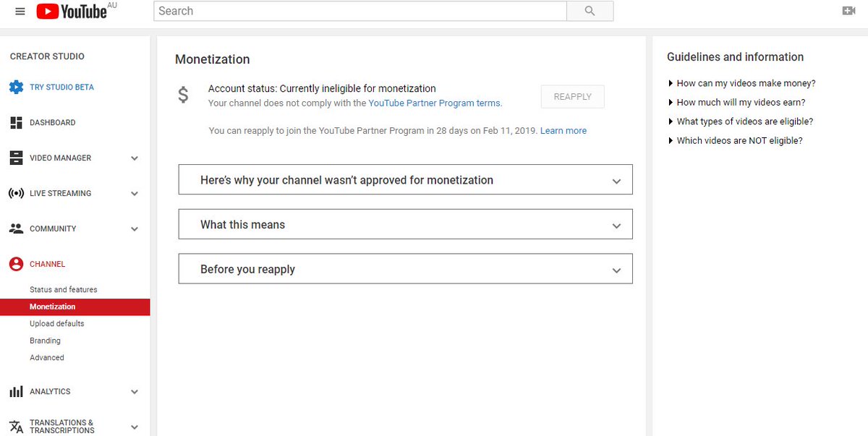The width and height of the screenshot is (868, 436).
Task: Go to YouTube home via logo
Action: 72,11
